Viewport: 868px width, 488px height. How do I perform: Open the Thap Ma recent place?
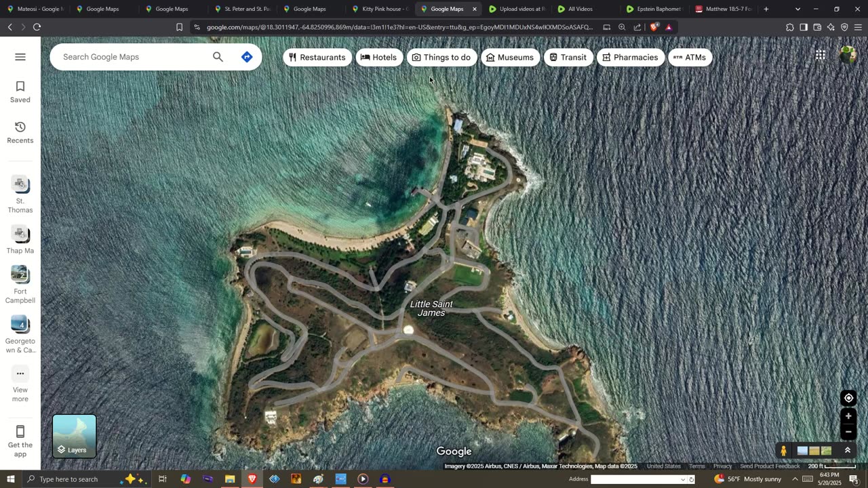coord(20,240)
